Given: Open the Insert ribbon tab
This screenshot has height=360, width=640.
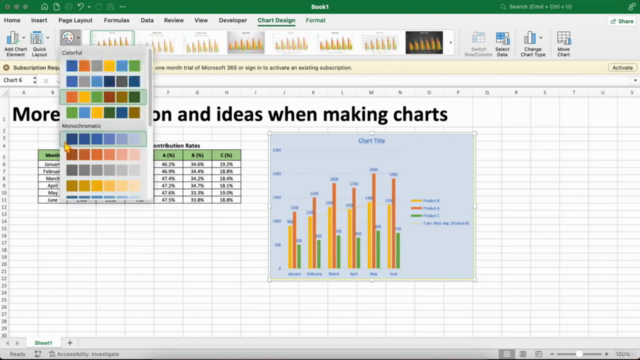Looking at the screenshot, I should (x=39, y=20).
